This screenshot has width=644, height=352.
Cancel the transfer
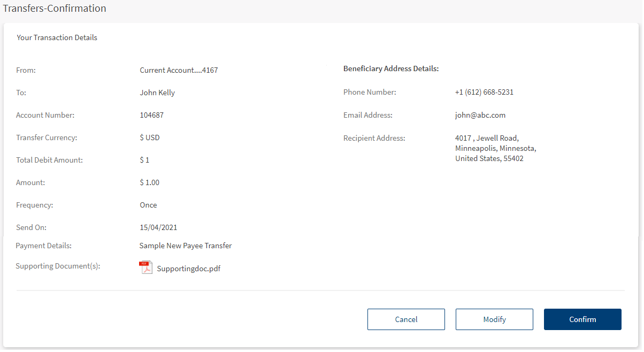coord(406,319)
